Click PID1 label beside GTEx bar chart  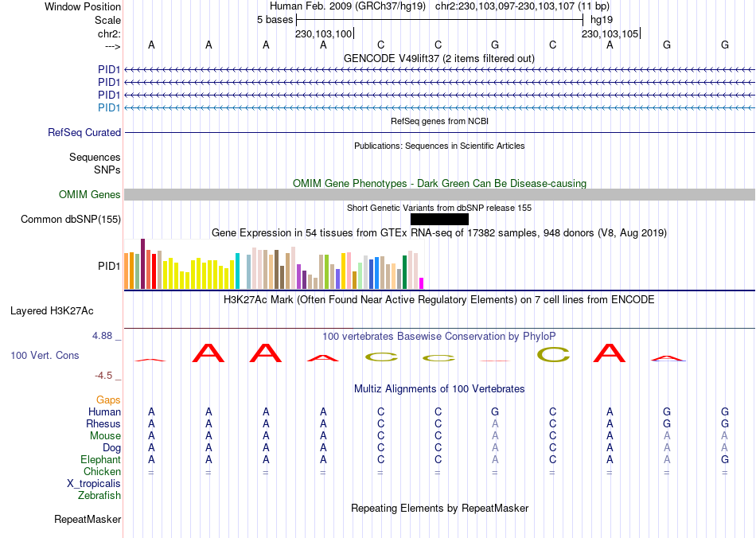(109, 266)
